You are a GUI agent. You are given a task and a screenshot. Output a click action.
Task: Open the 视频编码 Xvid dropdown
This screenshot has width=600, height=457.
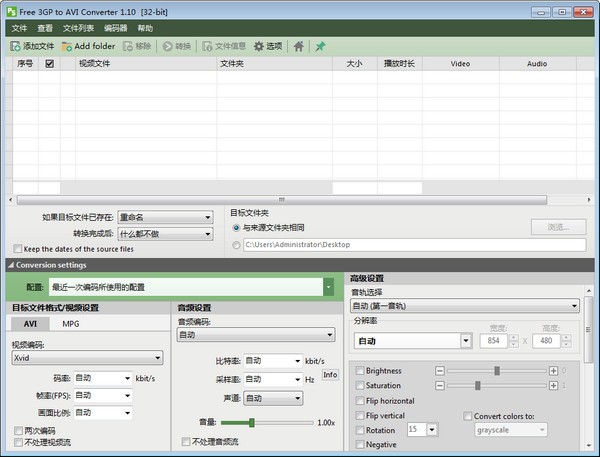87,358
